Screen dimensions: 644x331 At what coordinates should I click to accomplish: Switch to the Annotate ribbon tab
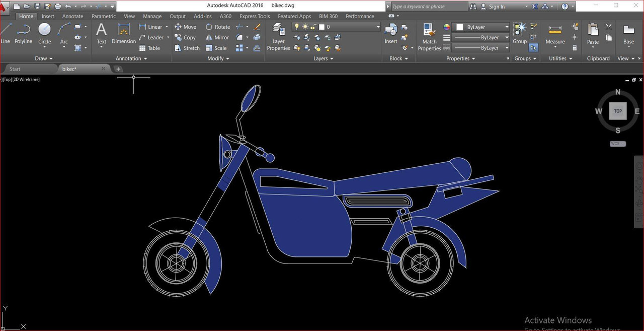click(x=72, y=16)
